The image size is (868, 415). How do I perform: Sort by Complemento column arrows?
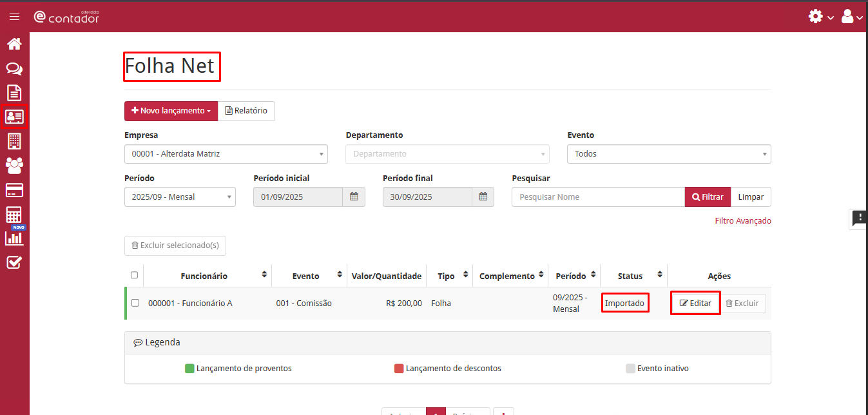541,275
